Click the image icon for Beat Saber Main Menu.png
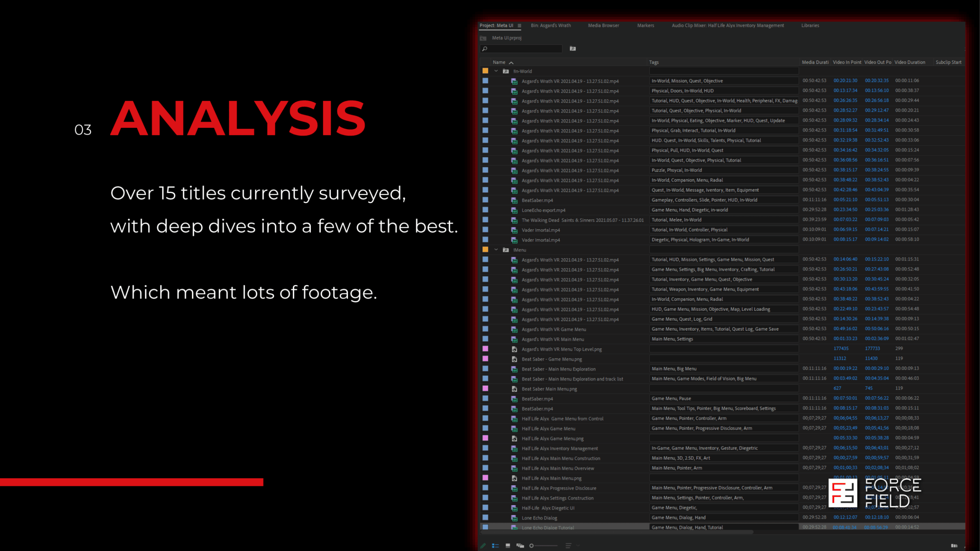Screen dimensions: 980x551 tap(514, 389)
